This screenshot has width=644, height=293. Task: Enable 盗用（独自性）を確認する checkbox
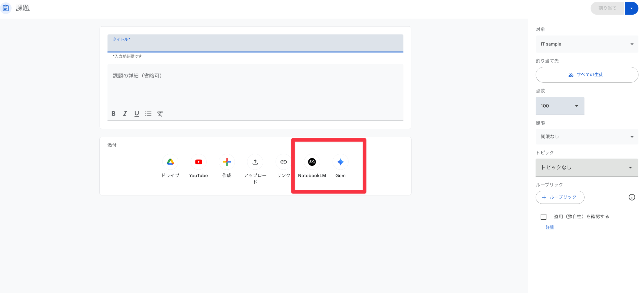click(x=543, y=216)
